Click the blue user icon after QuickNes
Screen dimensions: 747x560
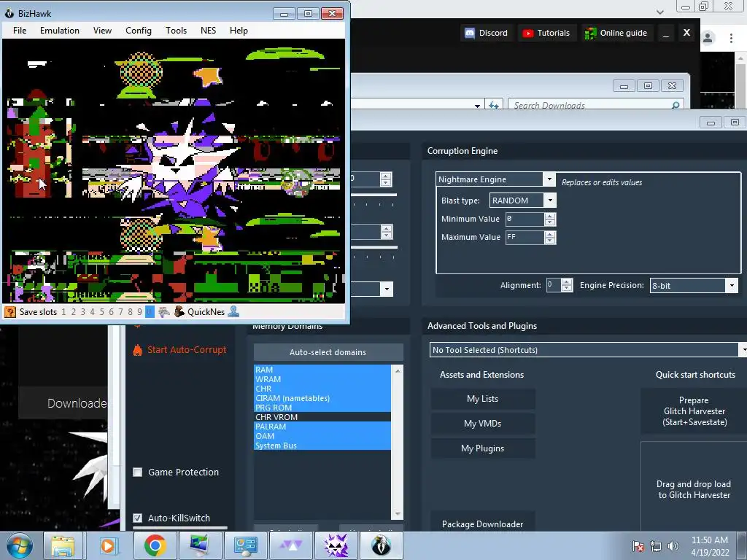234,312
